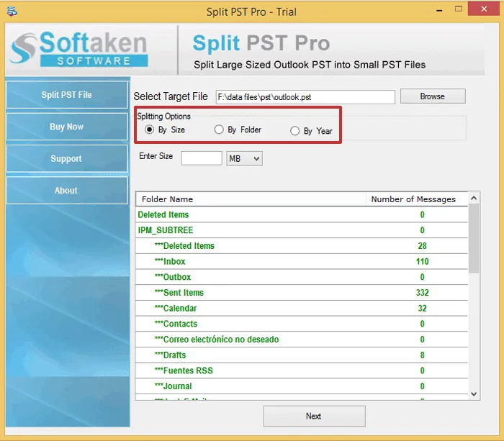Click the Sent Items message count 332
Viewport: 504px width, 441px height.
423,293
